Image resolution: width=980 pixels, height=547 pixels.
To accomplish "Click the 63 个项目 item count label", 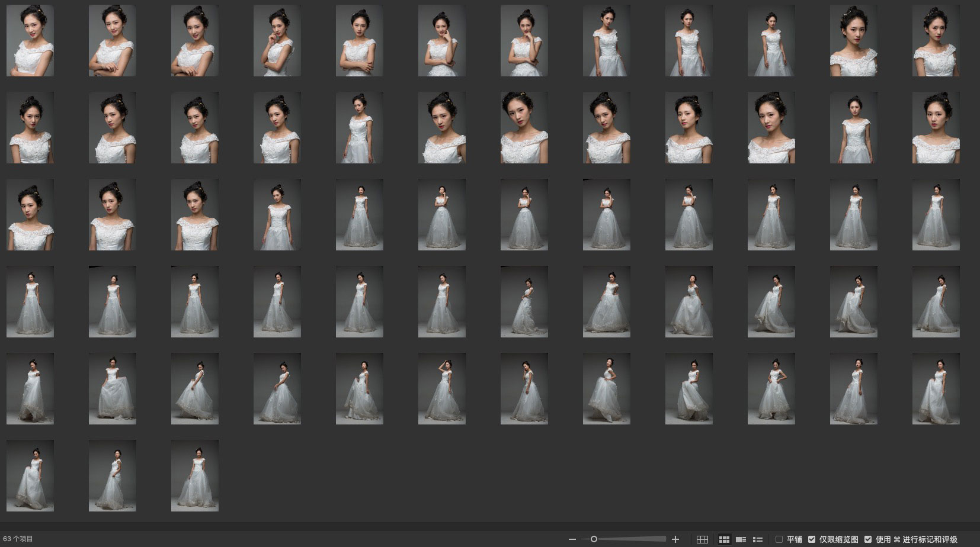I will 18,539.
